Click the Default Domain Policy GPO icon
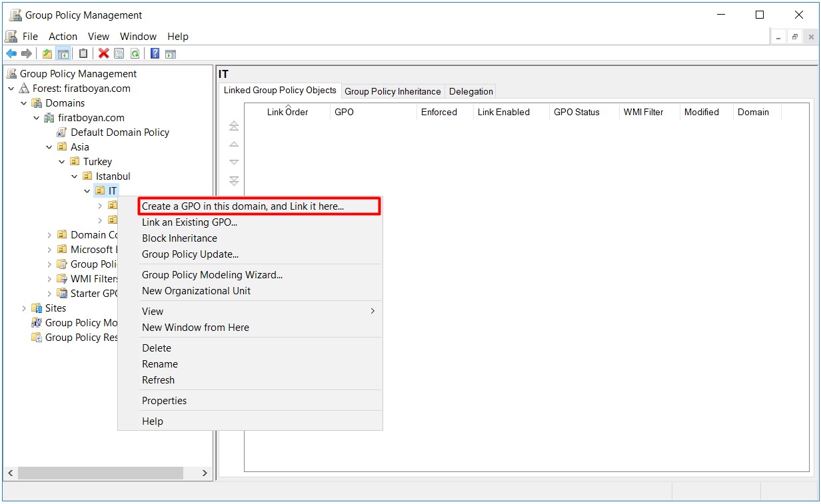821x504 pixels. click(x=63, y=132)
